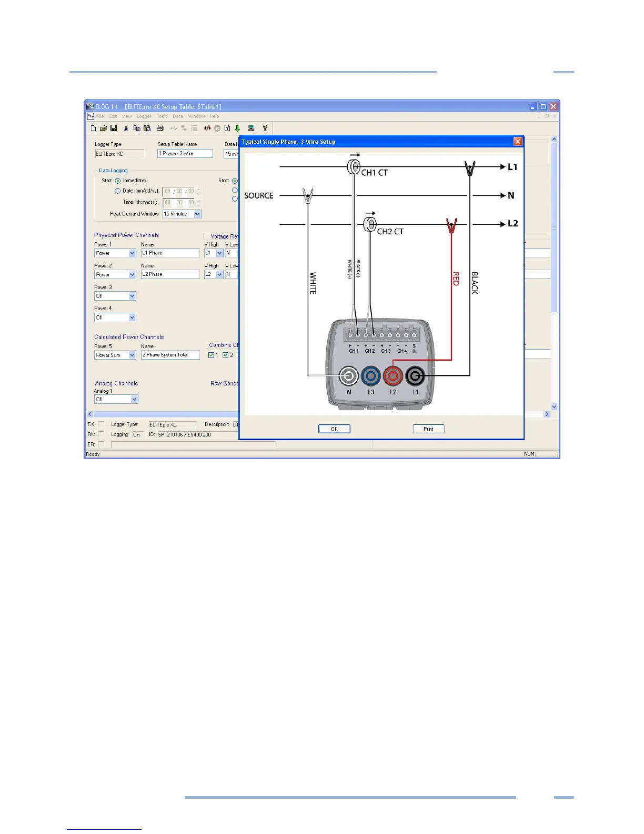The width and height of the screenshot is (644, 834).
Task: Open the File menu
Action: pos(100,116)
